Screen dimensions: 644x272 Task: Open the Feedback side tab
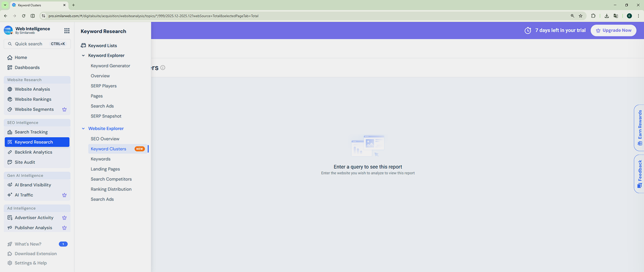tap(639, 174)
